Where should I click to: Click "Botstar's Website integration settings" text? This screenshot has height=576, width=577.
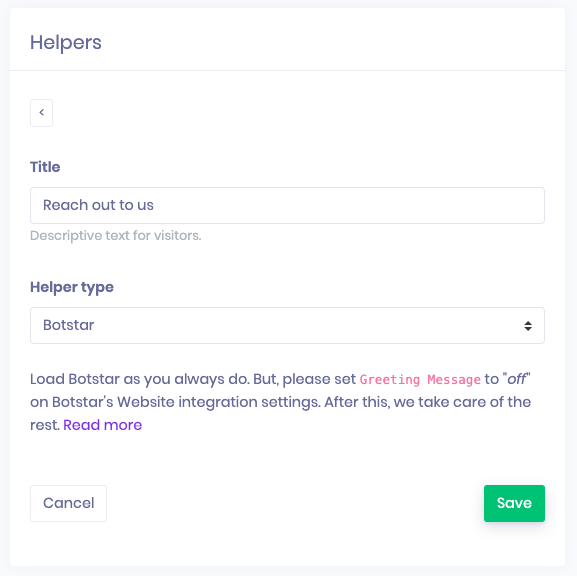[186, 402]
